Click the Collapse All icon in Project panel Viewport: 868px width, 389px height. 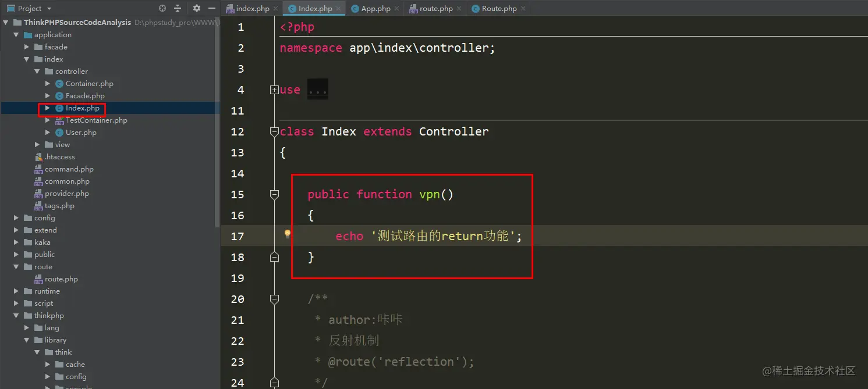pyautogui.click(x=178, y=8)
